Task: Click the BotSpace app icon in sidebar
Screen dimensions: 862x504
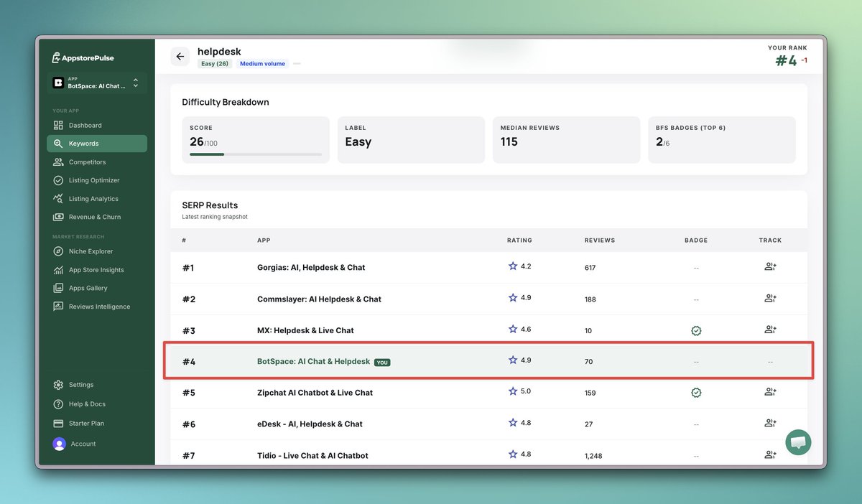Action: (58, 83)
